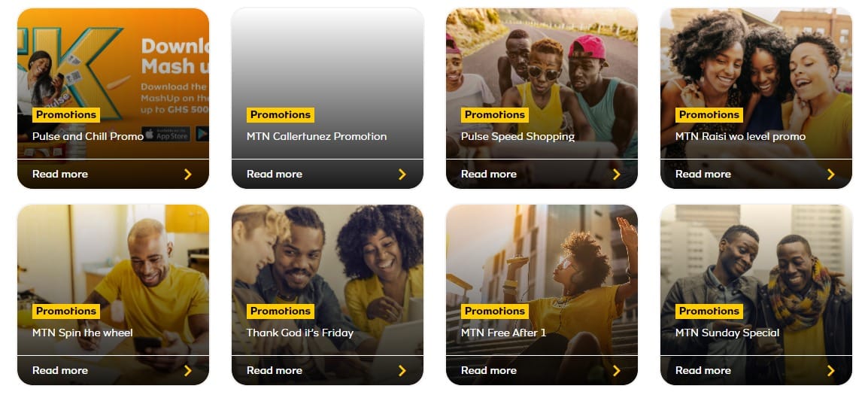Click the arrow icon on MTN Free After 1
The image size is (868, 398).
pos(616,371)
